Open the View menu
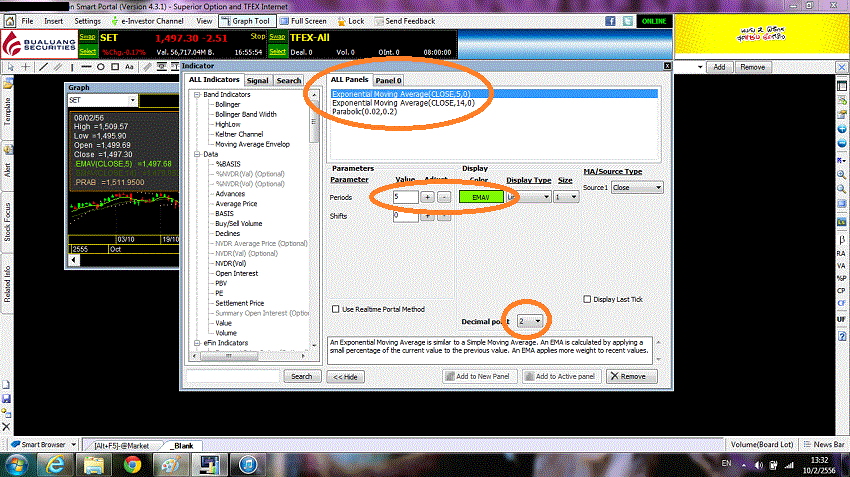Viewport: 850px width, 477px height. click(204, 21)
